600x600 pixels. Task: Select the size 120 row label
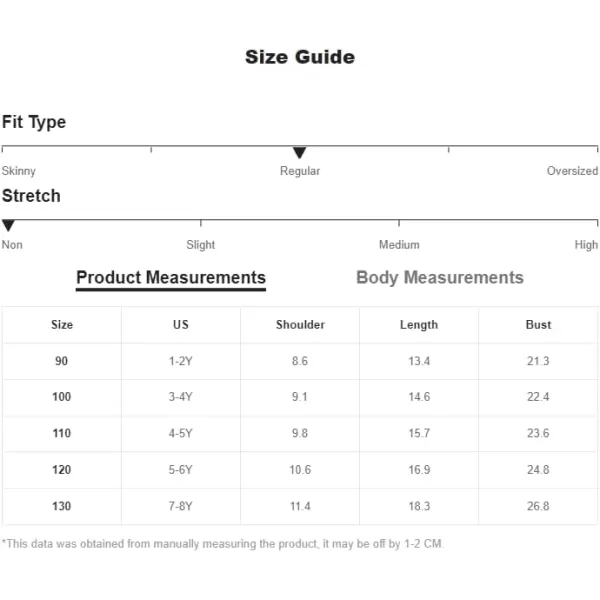[62, 470]
